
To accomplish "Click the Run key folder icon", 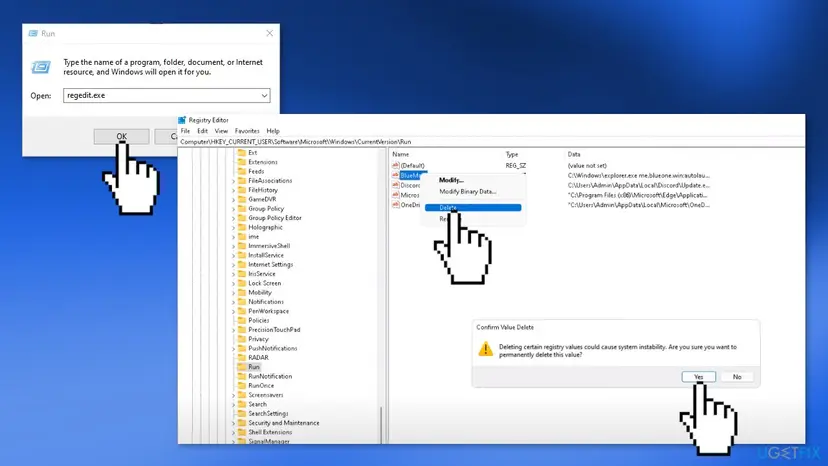I will click(x=242, y=367).
